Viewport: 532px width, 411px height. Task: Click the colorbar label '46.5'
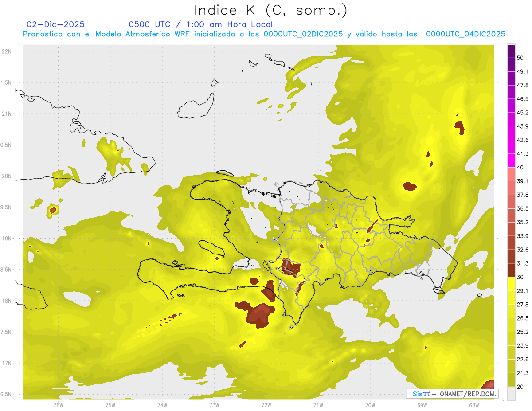tap(523, 99)
